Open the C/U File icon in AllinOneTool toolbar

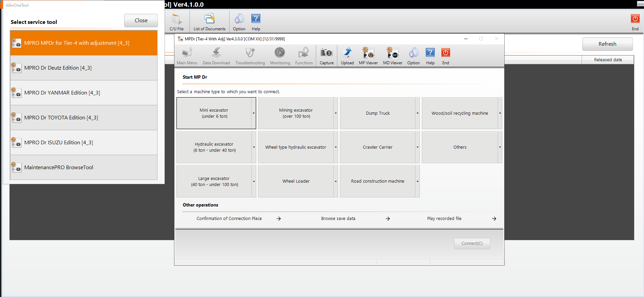click(x=176, y=22)
